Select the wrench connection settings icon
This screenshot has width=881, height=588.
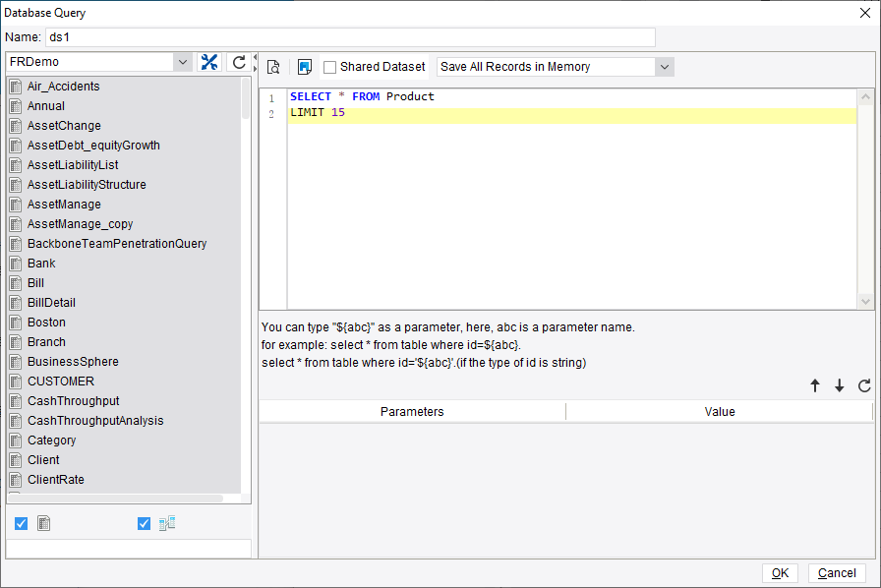[x=209, y=60]
